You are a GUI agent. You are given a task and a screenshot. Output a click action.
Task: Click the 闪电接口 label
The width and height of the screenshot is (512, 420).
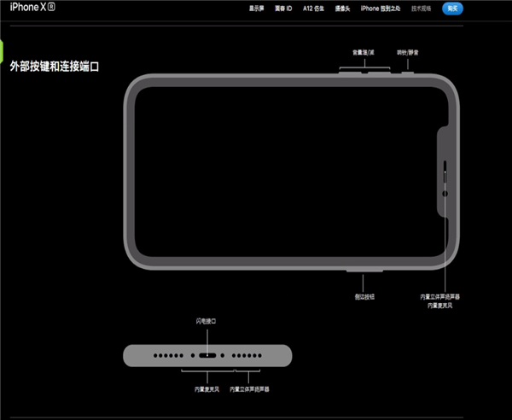pos(207,322)
